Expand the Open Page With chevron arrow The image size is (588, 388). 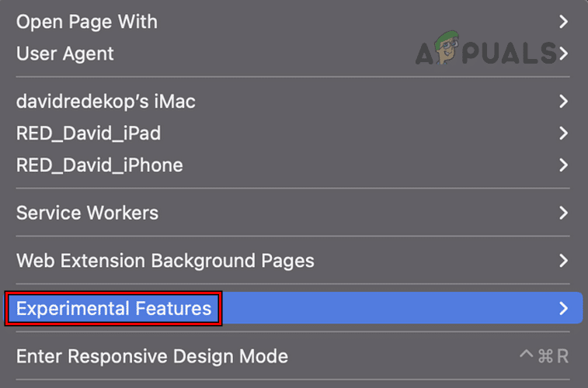click(564, 22)
